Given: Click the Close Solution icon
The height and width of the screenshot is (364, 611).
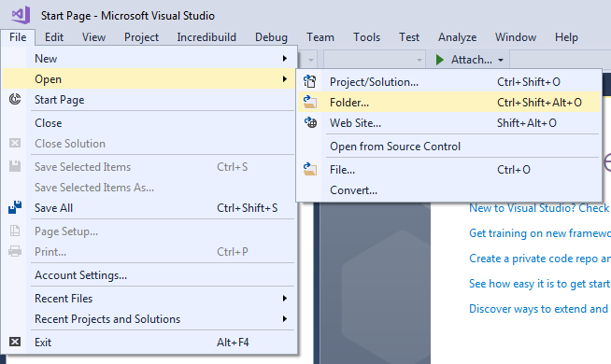Looking at the screenshot, I should click(15, 143).
